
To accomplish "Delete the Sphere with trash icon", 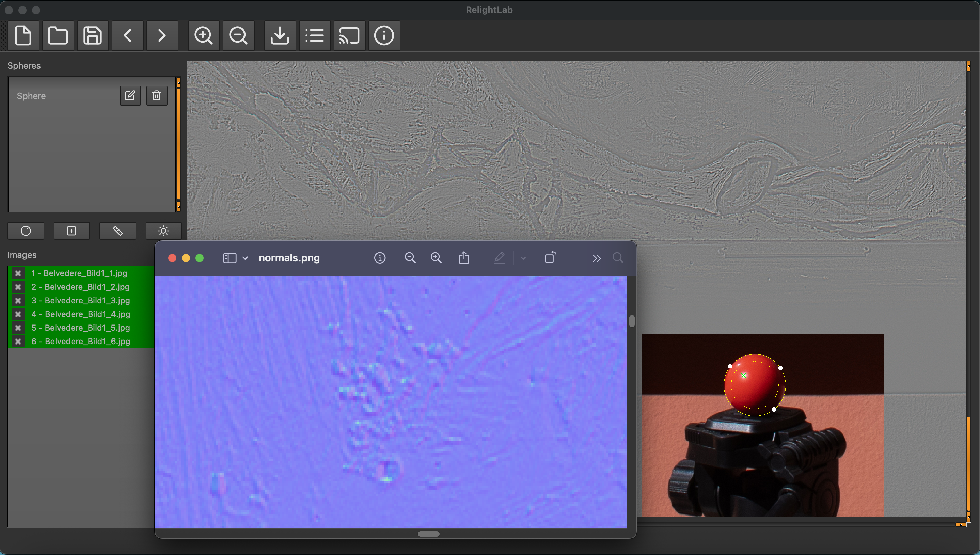I will (x=157, y=95).
